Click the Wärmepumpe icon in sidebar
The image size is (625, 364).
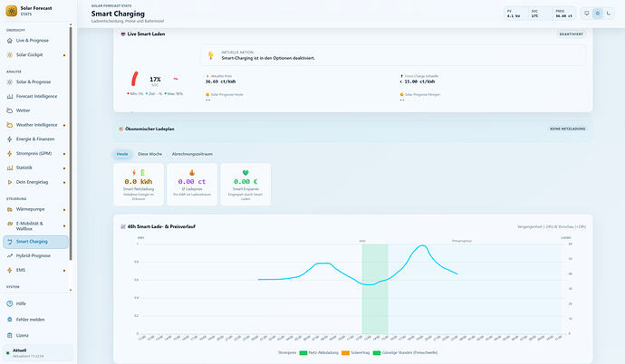click(10, 209)
